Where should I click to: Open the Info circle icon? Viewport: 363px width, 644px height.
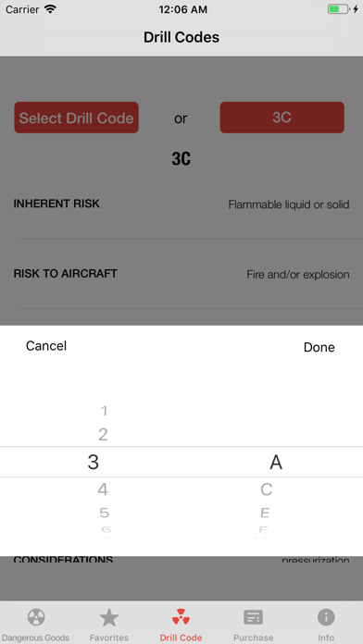[326, 617]
